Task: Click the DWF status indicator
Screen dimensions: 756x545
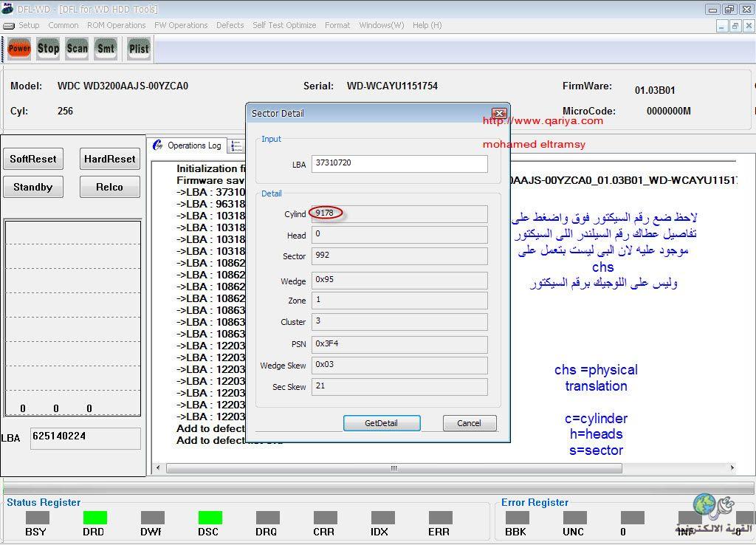Action: [x=152, y=518]
